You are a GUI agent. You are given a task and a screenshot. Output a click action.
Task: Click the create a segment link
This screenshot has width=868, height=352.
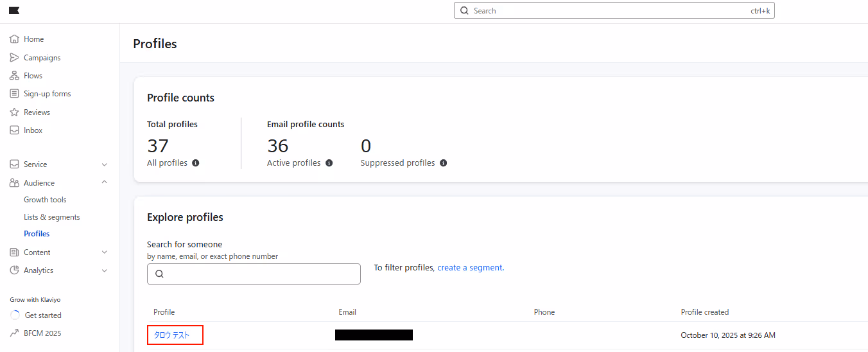pyautogui.click(x=471, y=268)
